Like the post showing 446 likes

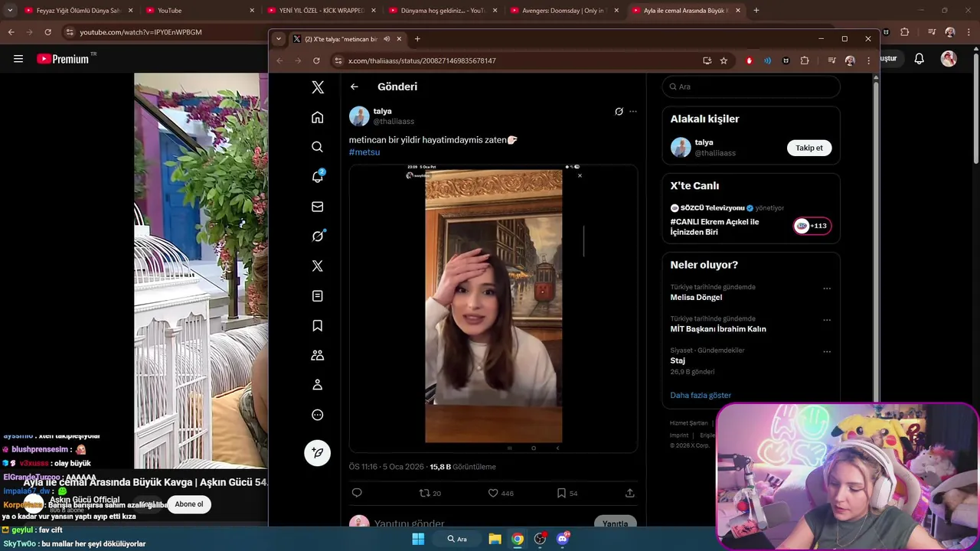tap(501, 493)
